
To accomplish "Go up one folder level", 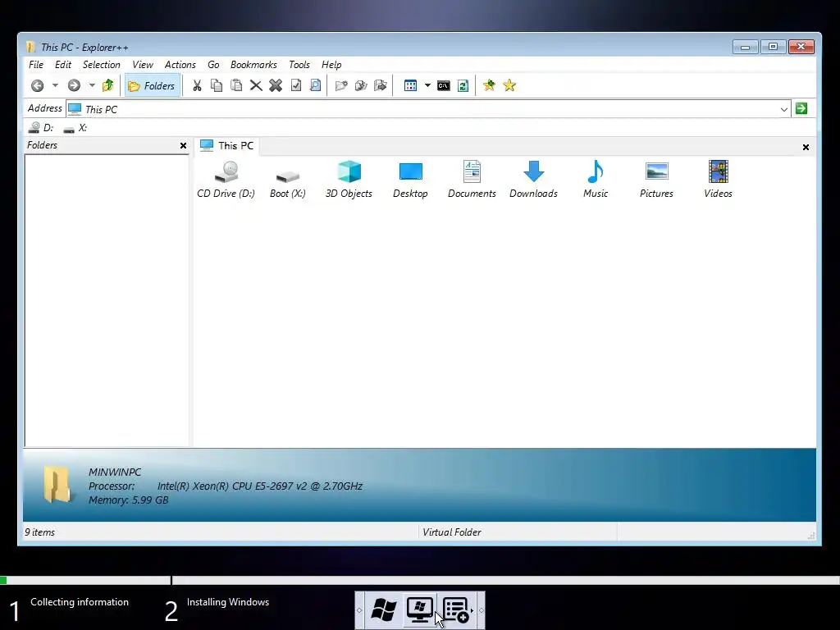I will (107, 85).
